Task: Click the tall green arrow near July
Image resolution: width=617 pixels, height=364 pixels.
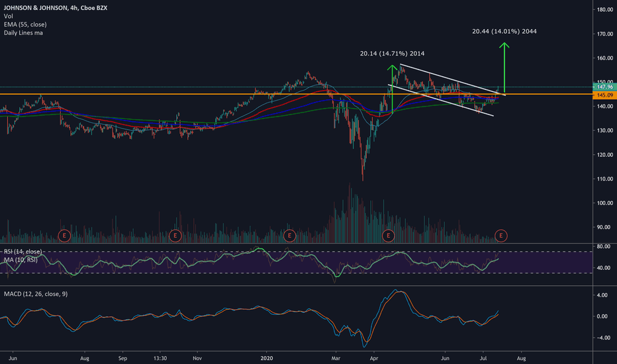Action: coord(504,68)
